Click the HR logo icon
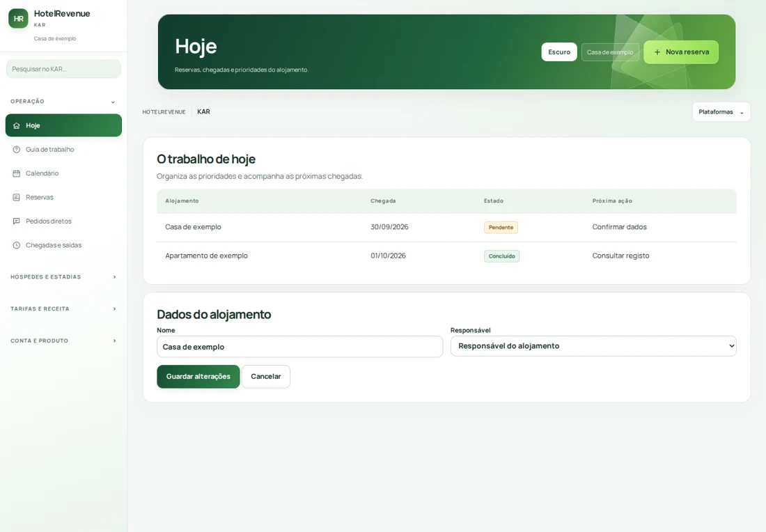This screenshot has width=766, height=532. point(18,19)
